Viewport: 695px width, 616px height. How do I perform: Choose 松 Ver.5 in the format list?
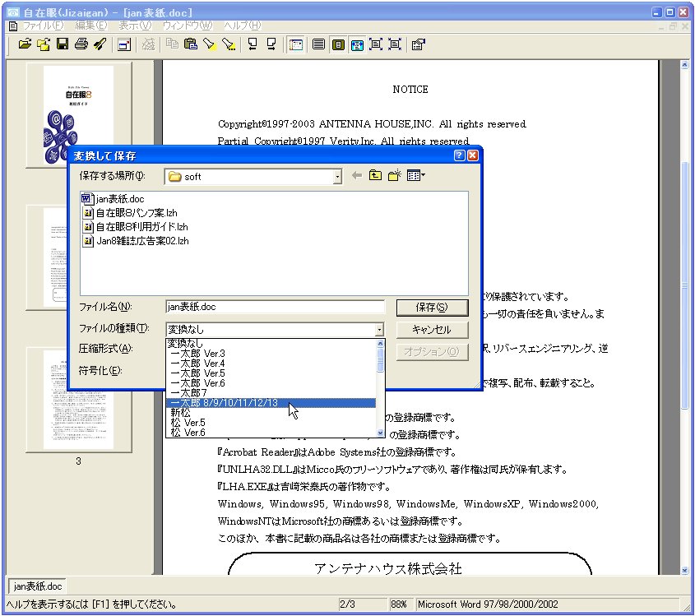coord(271,423)
